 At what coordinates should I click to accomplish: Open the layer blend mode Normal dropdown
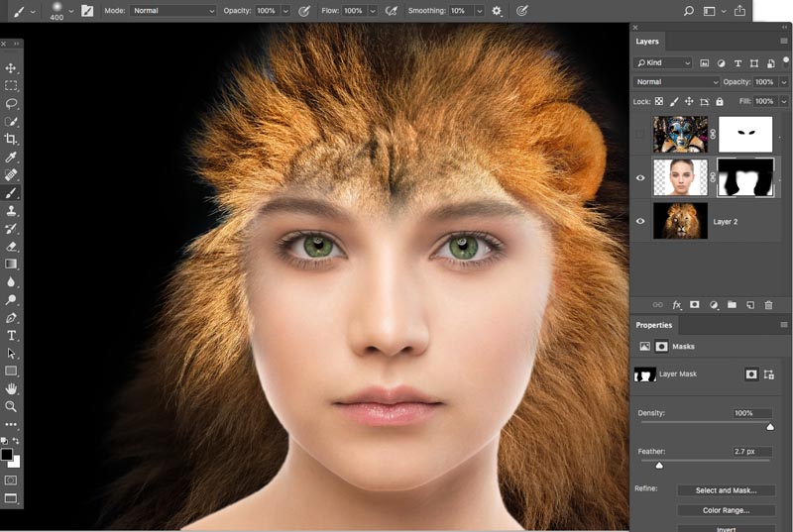pyautogui.click(x=676, y=82)
